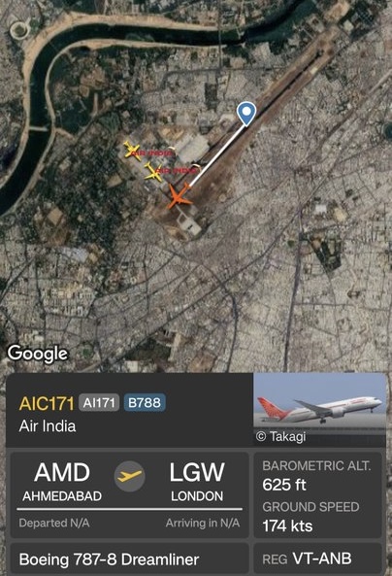Open LGW London arrival airport
Screen dimensions: 392x576
tap(197, 482)
